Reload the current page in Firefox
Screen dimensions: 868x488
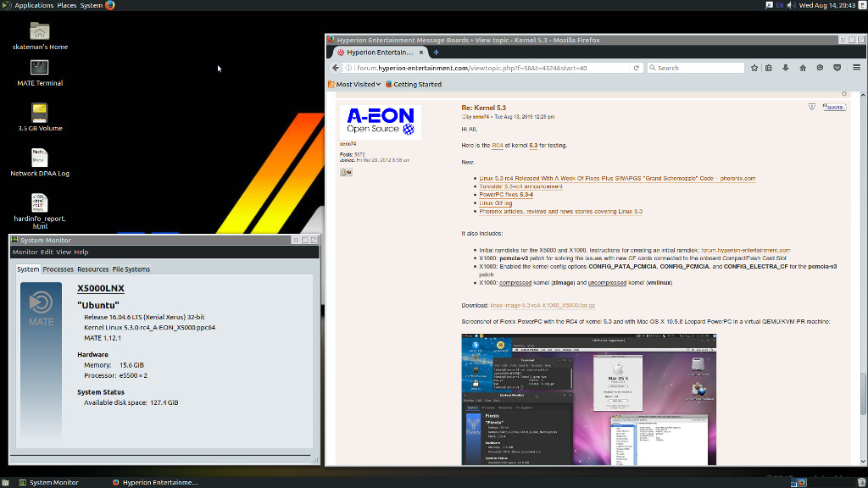click(x=637, y=68)
